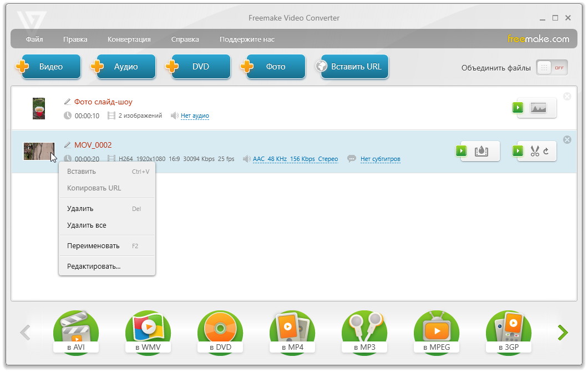Remove MOV_0002 from the list

567,140
